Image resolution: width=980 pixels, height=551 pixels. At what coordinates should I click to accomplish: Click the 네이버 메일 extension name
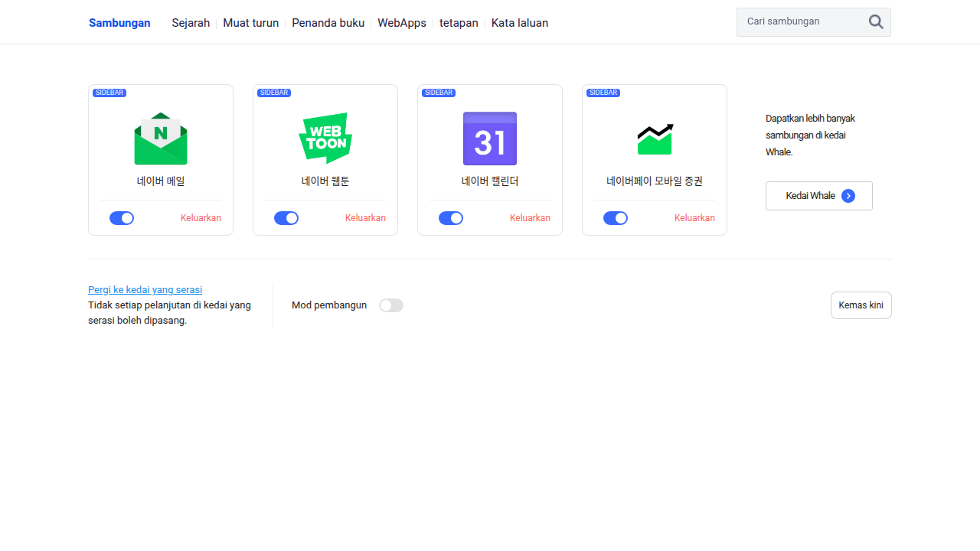(x=161, y=181)
